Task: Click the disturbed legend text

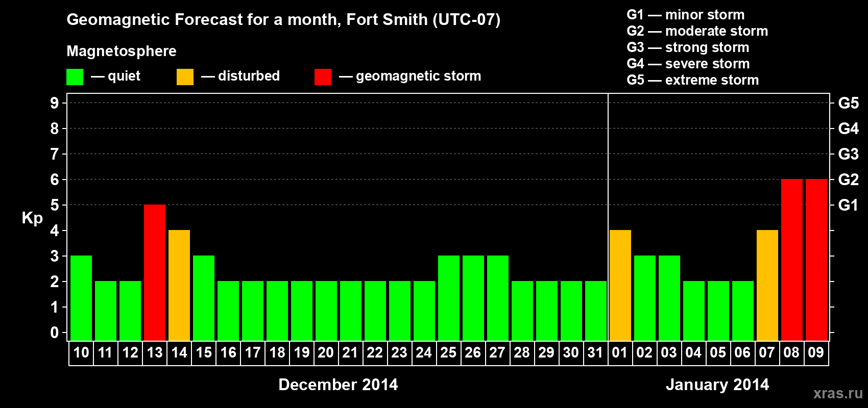Action: (x=249, y=76)
